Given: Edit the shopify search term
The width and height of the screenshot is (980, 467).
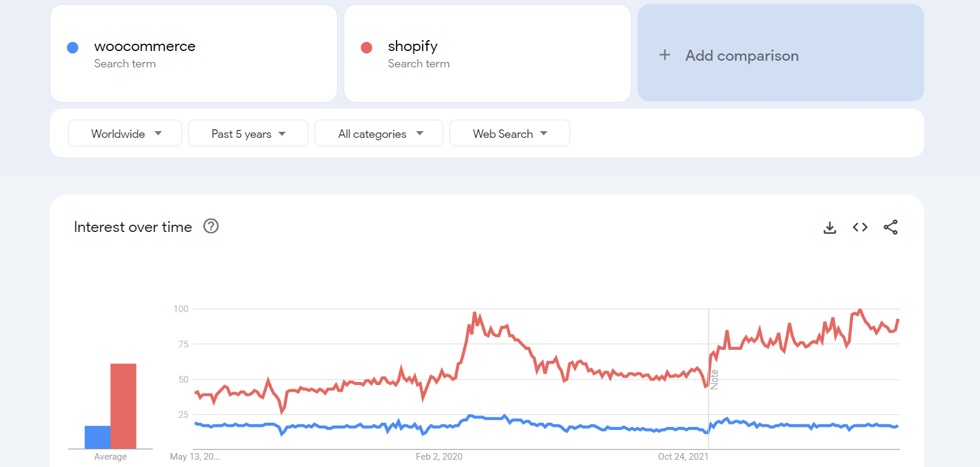Looking at the screenshot, I should click(413, 47).
